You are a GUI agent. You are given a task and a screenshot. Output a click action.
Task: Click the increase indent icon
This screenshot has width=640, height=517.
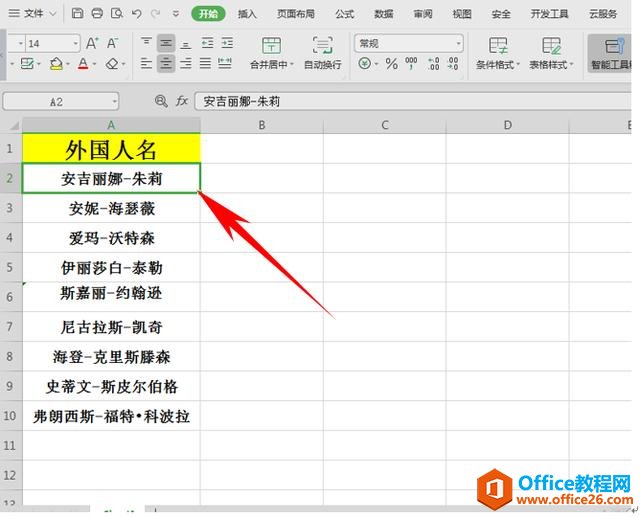pyautogui.click(x=227, y=43)
